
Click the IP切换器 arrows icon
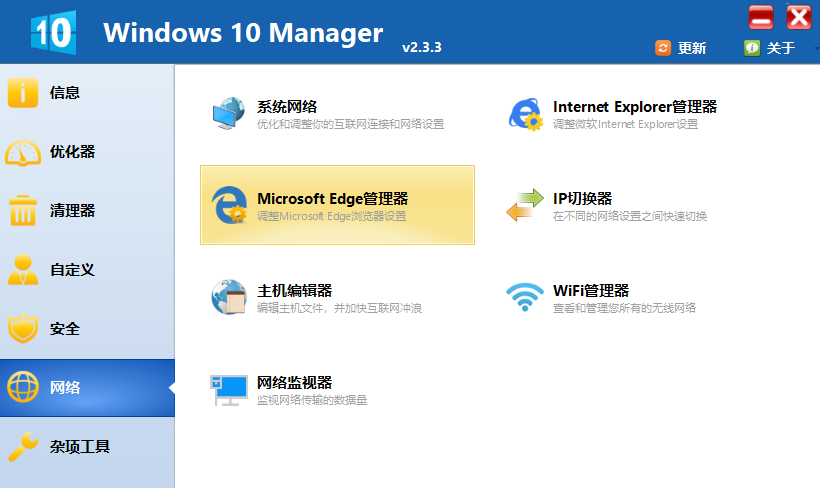[x=525, y=205]
